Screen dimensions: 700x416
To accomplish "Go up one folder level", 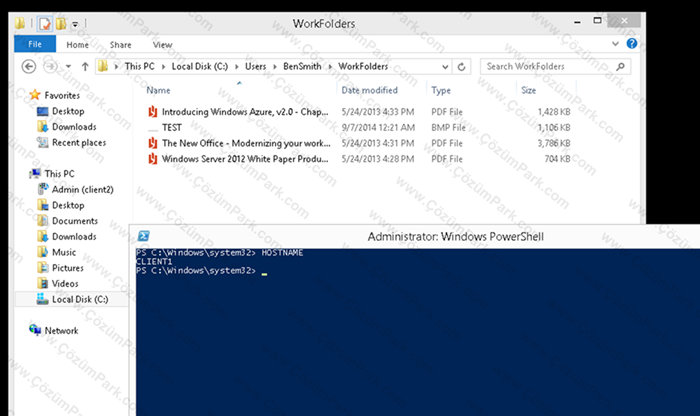I will (x=85, y=67).
